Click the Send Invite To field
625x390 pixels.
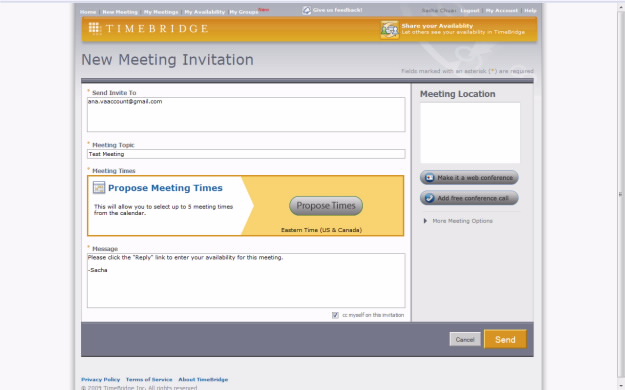click(x=246, y=114)
